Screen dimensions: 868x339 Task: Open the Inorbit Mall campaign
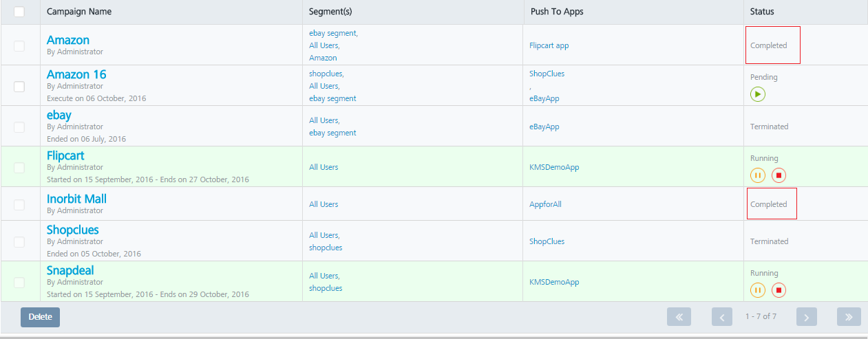click(x=76, y=199)
